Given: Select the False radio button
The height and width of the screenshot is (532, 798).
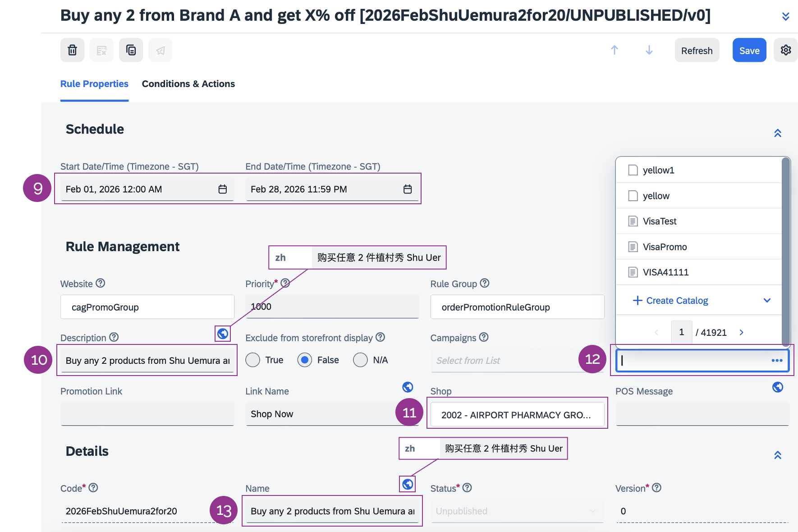Looking at the screenshot, I should [305, 360].
